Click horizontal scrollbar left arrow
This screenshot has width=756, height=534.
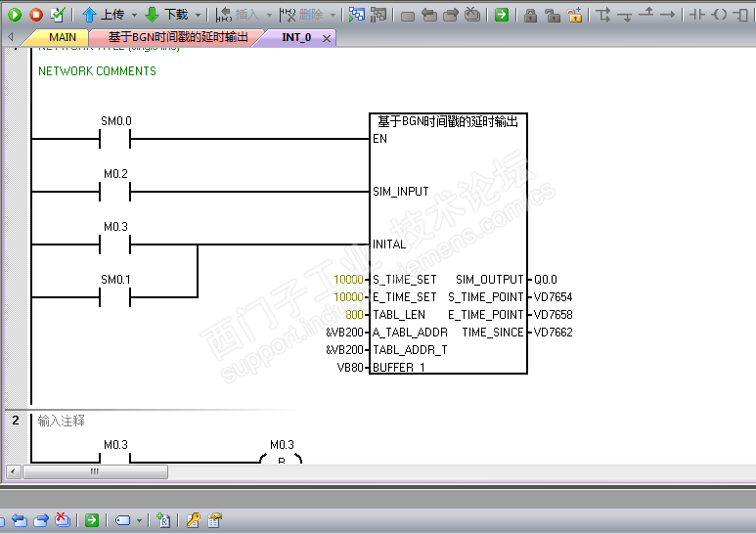click(x=13, y=471)
